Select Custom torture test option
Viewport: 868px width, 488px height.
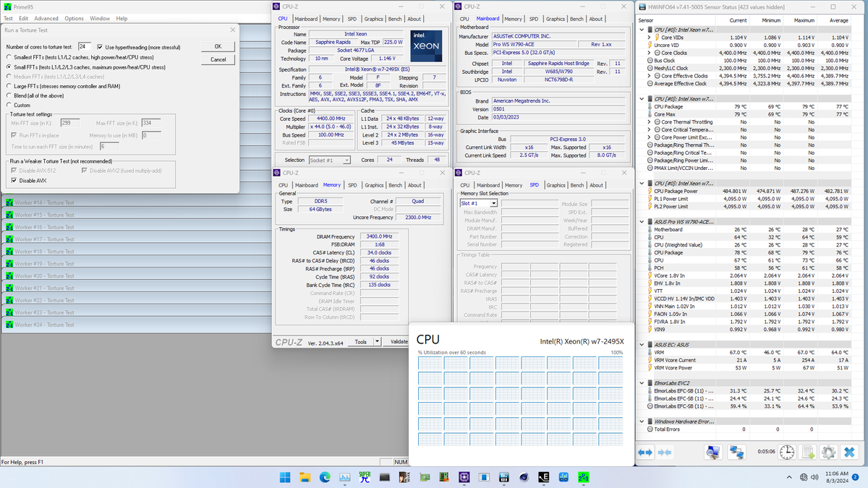pyautogui.click(x=9, y=105)
